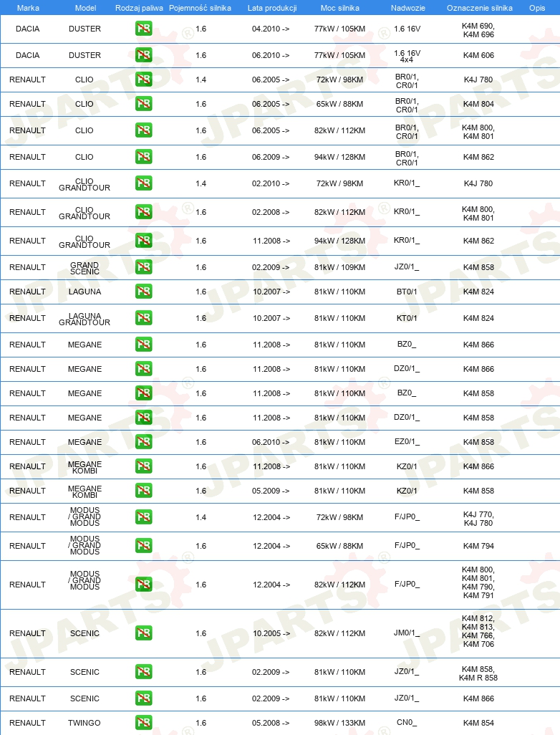560x735 pixels.
Task: Select the BT0/1 body cell
Action: 407,292
